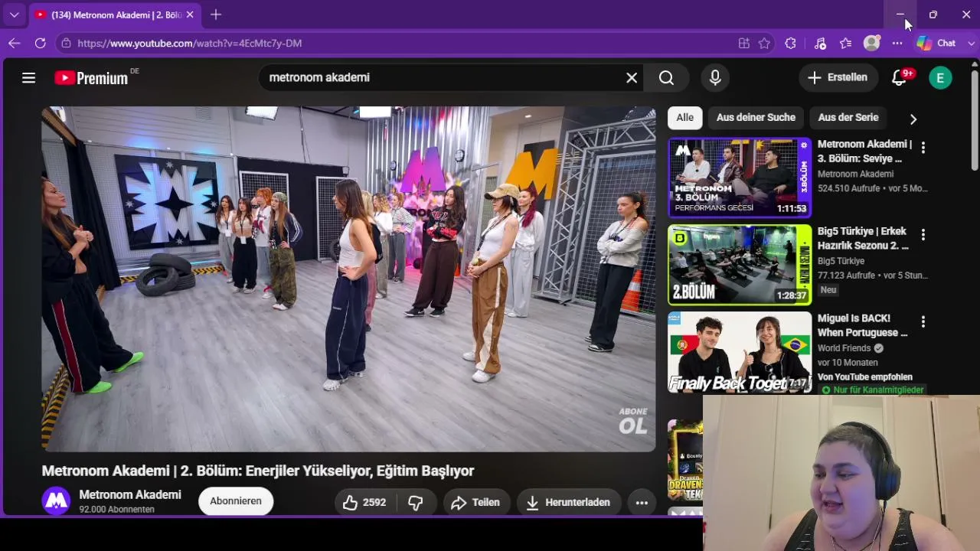The image size is (980, 551).
Task: Open options for Metronom Akademi 3. Bölüm
Action: coord(923,147)
